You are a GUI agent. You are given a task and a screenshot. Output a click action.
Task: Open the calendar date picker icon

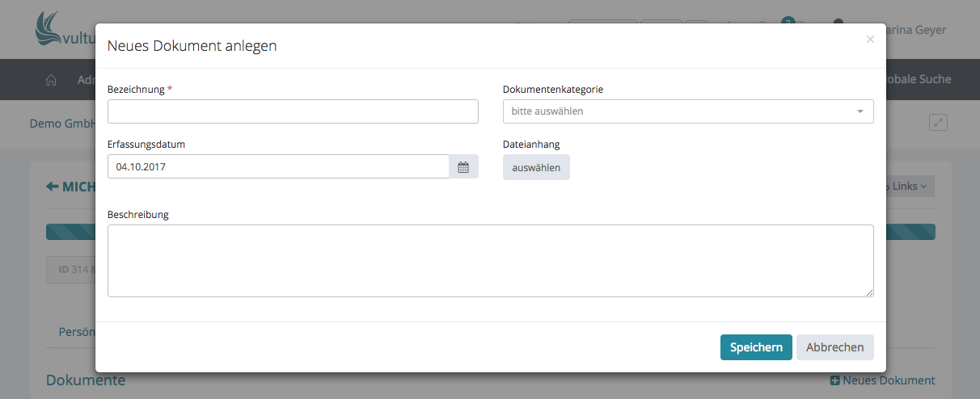click(463, 167)
